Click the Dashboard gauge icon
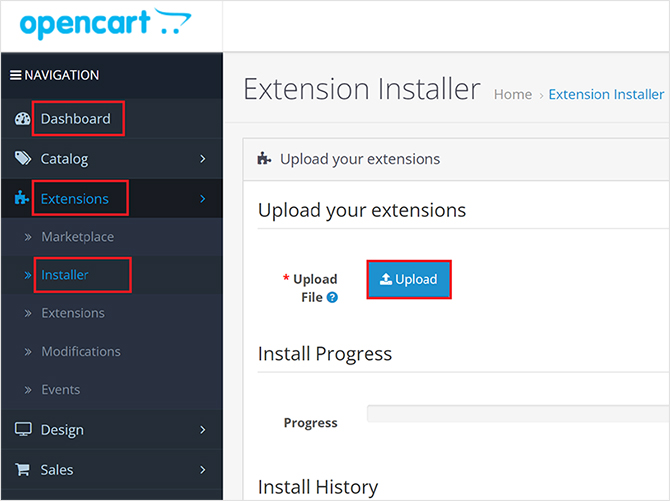This screenshot has height=501, width=670. tap(23, 119)
